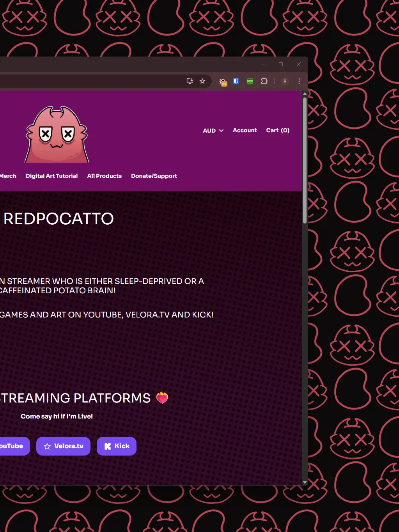
Task: Select All Products in navigation
Action: tap(105, 176)
